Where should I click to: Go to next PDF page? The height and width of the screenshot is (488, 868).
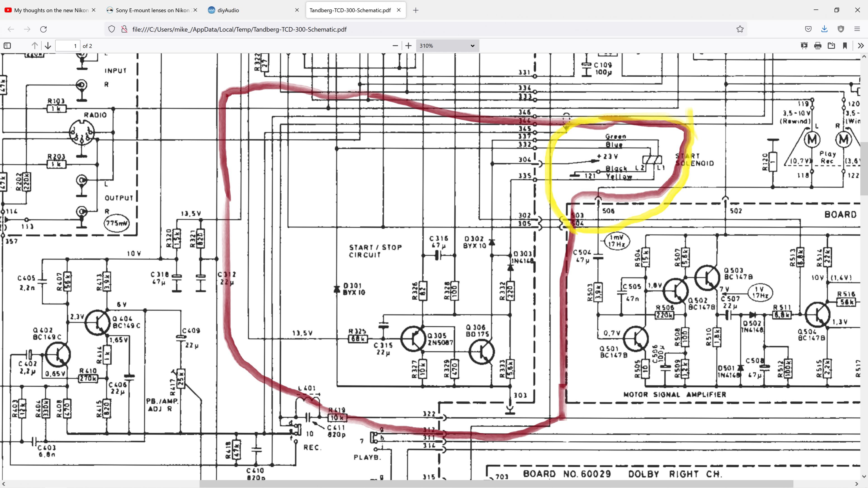pos(48,46)
